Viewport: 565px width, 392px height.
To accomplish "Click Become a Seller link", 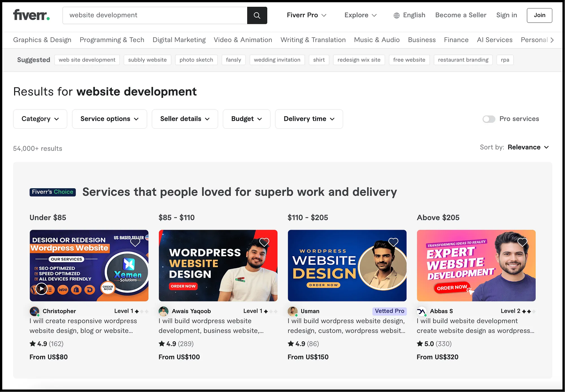I will point(461,15).
